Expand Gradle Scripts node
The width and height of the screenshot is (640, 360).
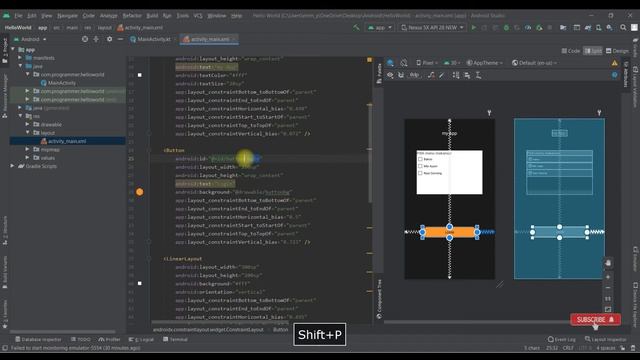click(12, 166)
